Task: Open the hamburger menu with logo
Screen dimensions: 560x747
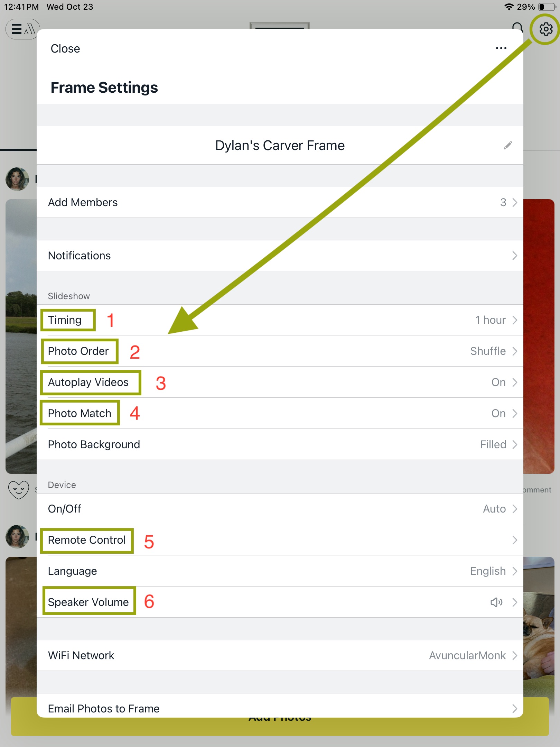Action: [x=23, y=29]
